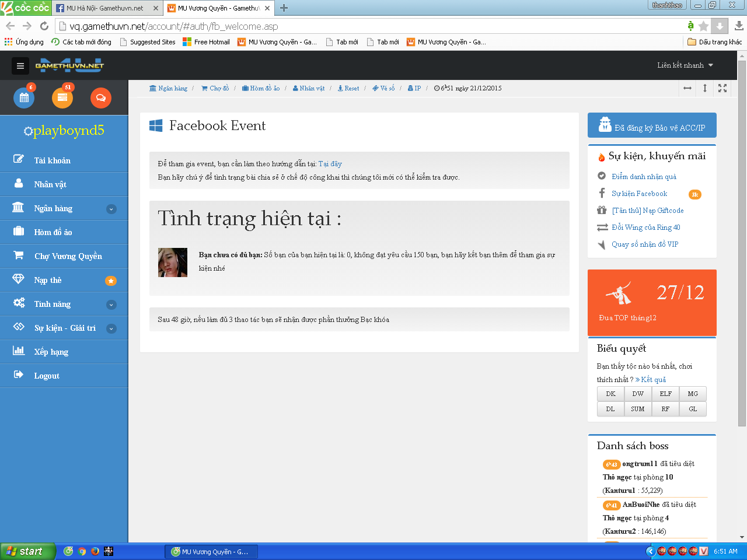Click the vertical resize arrows icon
Screen dimensions: 747x560
[x=705, y=88]
